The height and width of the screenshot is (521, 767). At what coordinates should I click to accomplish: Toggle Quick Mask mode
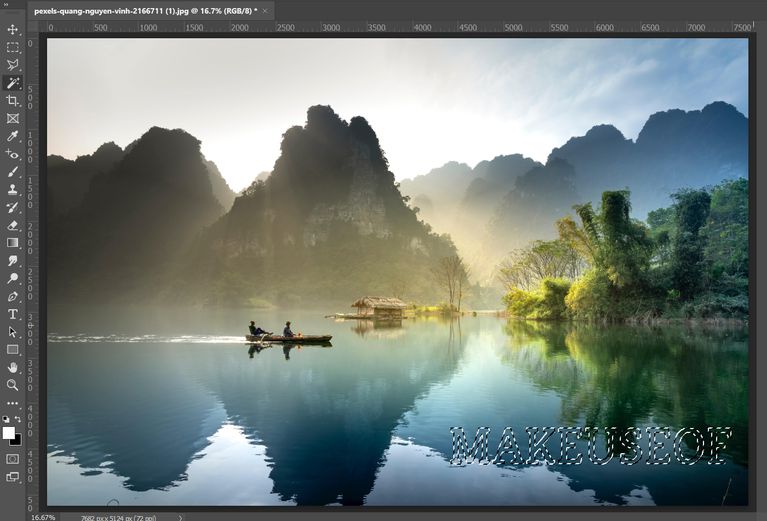click(13, 459)
